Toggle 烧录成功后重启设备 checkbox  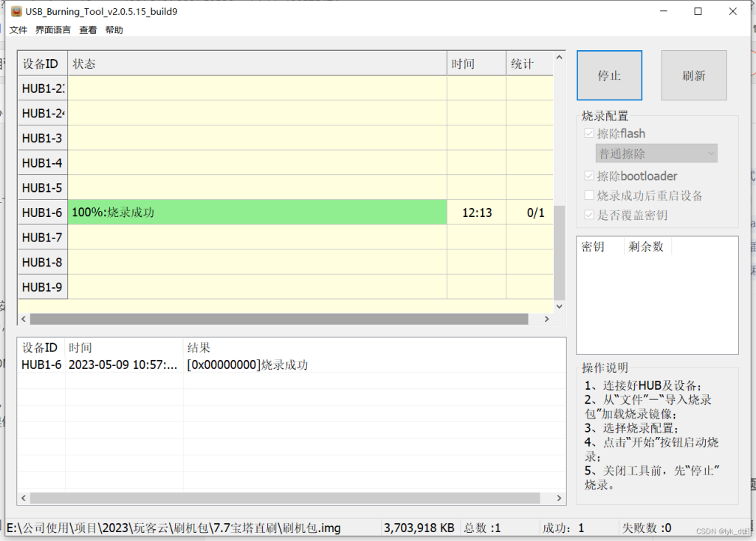(x=588, y=196)
